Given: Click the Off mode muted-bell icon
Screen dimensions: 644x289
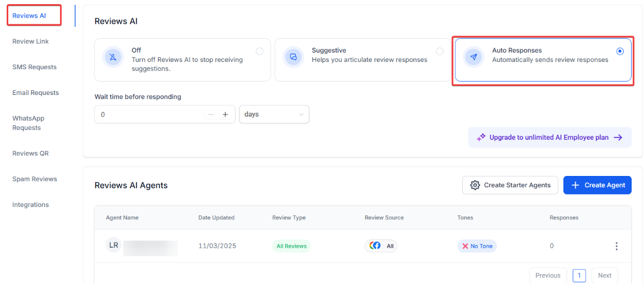Looking at the screenshot, I should [113, 57].
